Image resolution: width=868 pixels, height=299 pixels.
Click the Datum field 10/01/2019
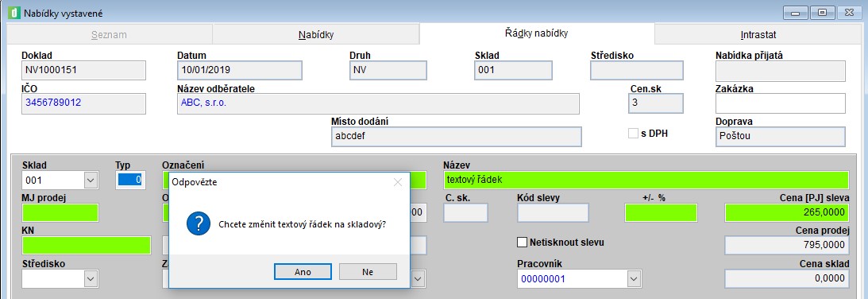[x=240, y=71]
